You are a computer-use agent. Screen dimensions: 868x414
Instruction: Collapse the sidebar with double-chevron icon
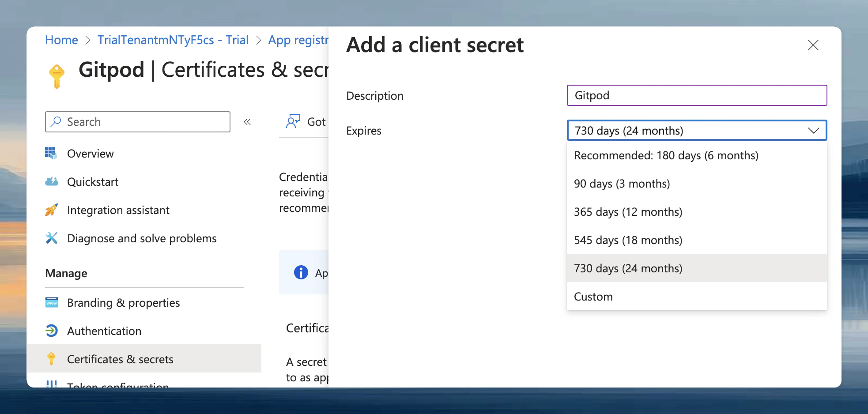(x=247, y=122)
